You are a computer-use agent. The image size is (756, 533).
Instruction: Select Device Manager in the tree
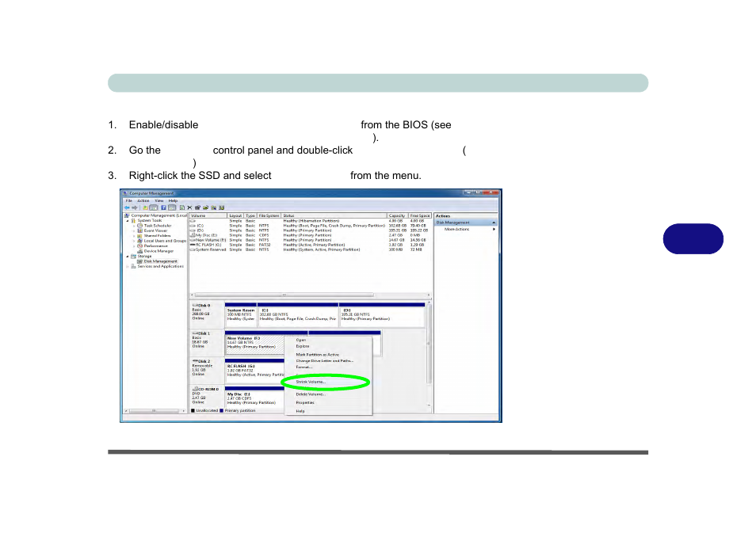click(158, 251)
